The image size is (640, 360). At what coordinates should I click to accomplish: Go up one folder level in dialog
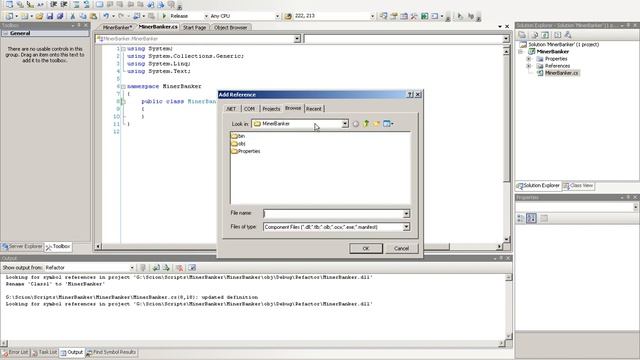point(366,124)
